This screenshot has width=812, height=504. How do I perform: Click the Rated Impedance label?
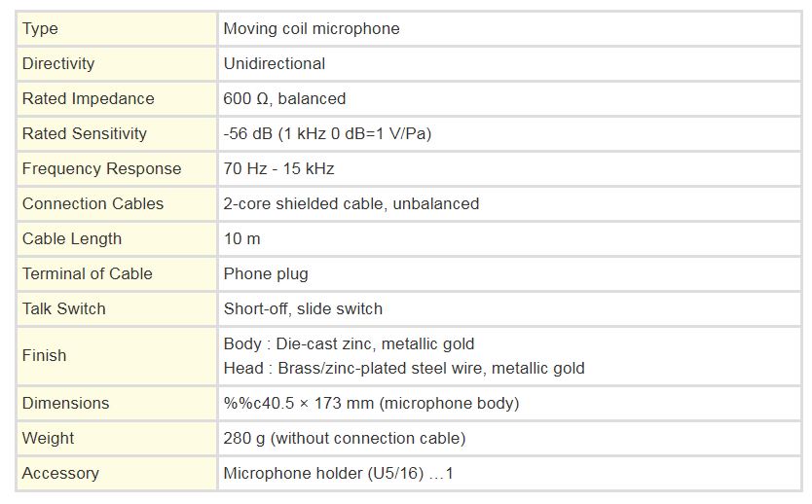coord(88,98)
